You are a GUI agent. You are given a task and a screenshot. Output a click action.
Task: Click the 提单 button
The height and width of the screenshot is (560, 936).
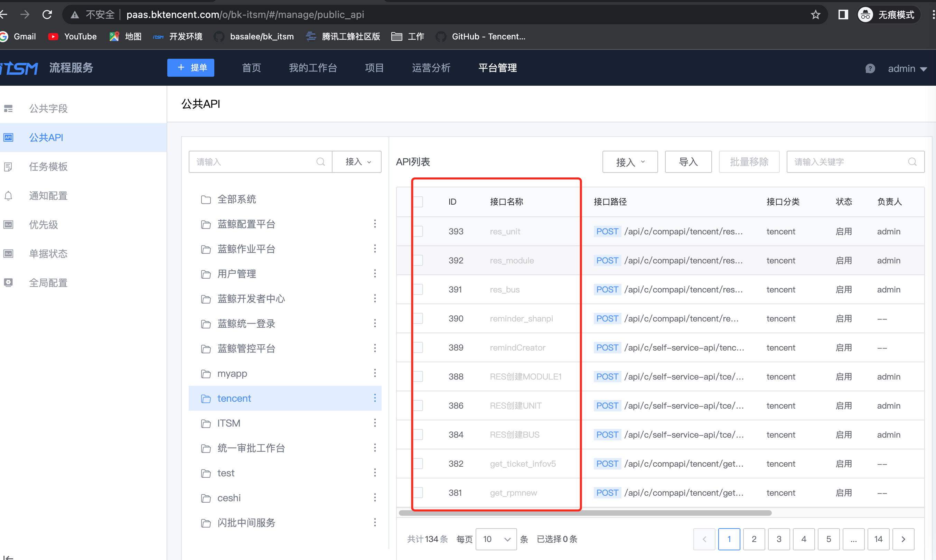tap(190, 67)
